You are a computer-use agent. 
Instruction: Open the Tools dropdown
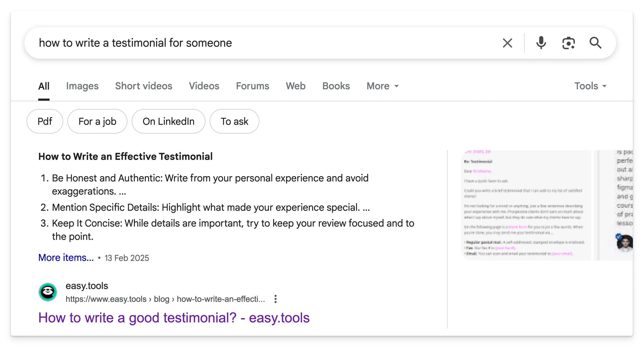590,86
